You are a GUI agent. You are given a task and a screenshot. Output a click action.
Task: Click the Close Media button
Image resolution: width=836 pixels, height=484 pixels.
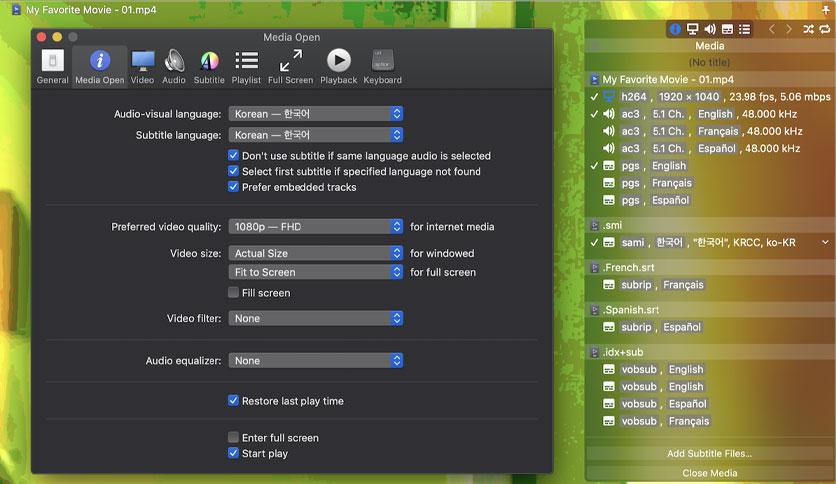pyautogui.click(x=709, y=473)
